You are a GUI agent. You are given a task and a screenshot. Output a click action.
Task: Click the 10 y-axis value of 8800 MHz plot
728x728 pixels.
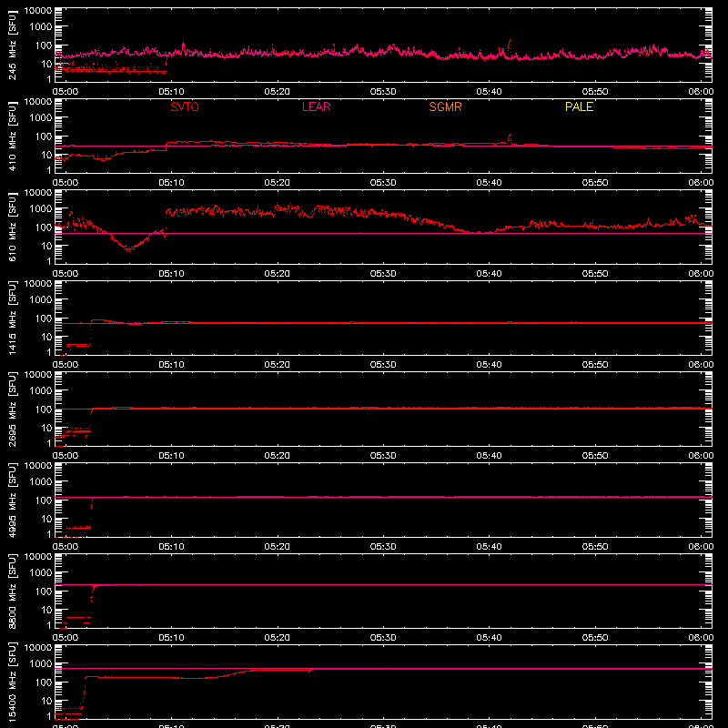(46, 610)
